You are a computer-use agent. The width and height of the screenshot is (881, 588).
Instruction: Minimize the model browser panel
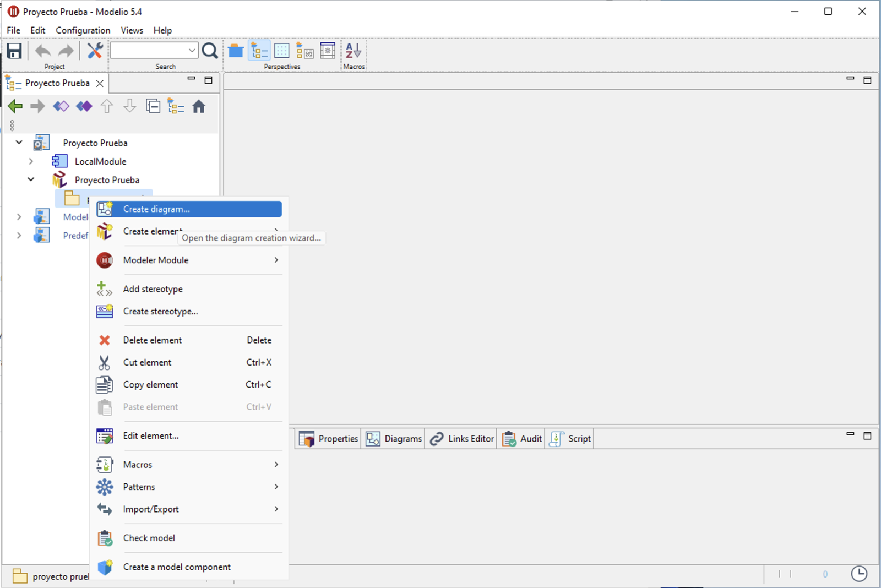[192, 79]
